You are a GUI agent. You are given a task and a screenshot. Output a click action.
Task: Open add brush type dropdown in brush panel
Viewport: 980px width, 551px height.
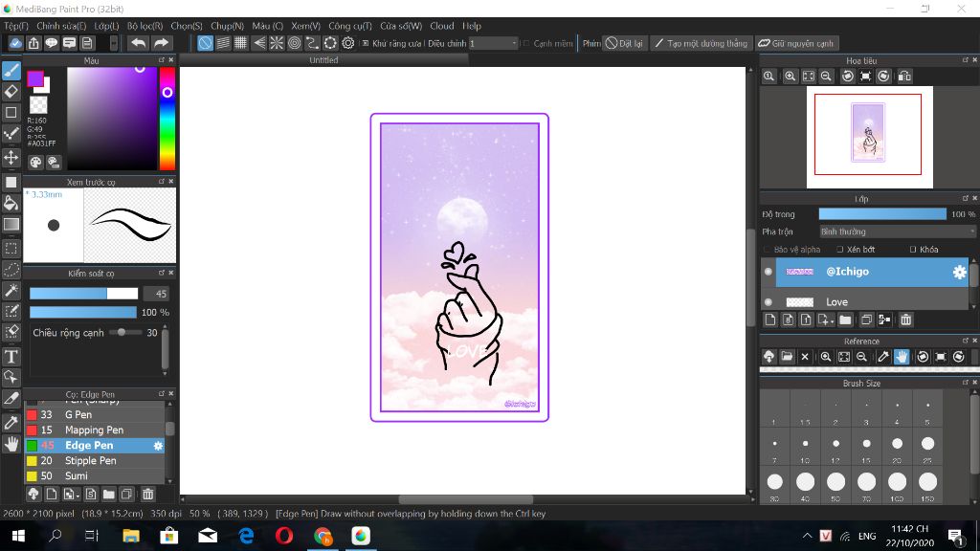coord(72,495)
